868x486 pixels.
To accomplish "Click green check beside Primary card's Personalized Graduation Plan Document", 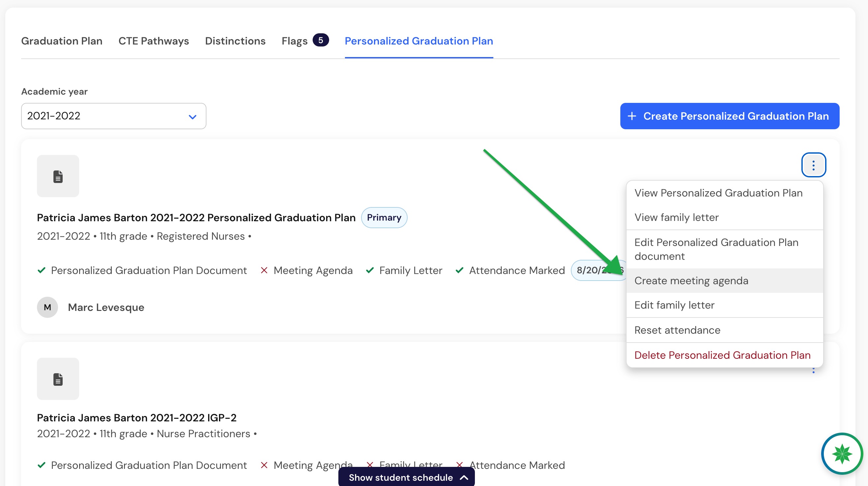I will point(42,270).
